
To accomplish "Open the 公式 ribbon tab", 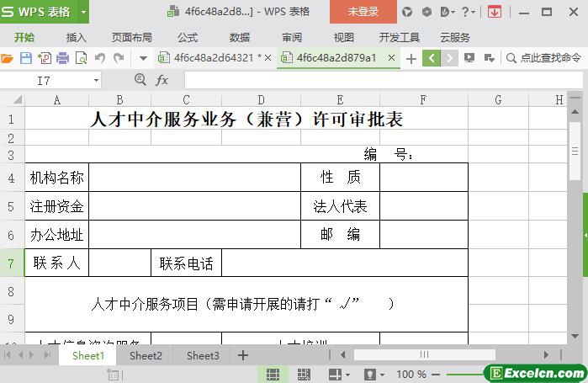I will 188,38.
